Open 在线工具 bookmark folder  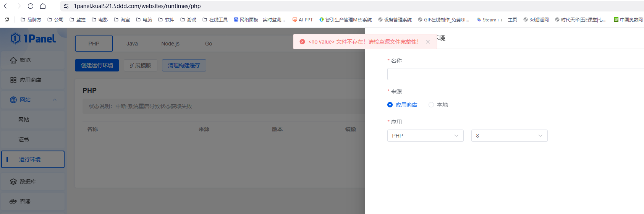pos(215,19)
